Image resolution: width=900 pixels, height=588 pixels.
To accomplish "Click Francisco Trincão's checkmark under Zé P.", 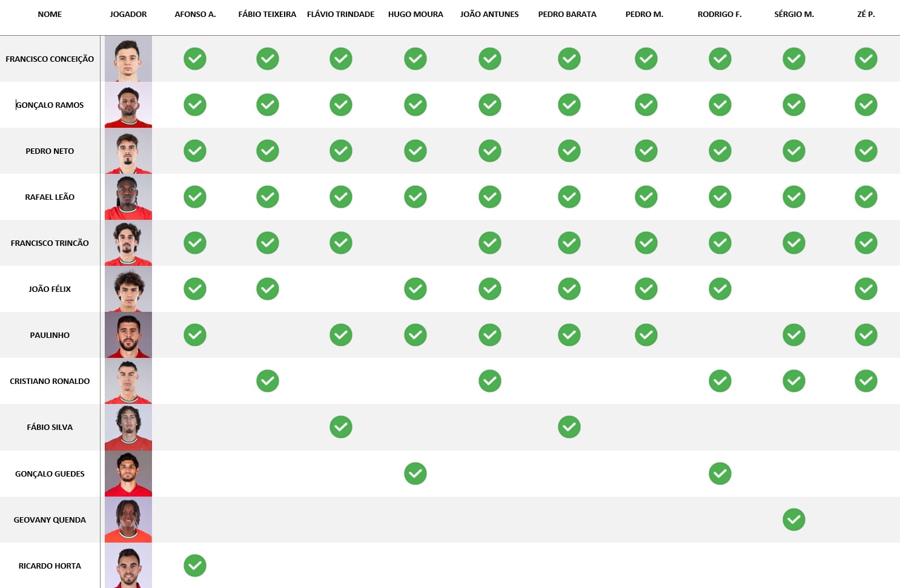I will coord(866,243).
